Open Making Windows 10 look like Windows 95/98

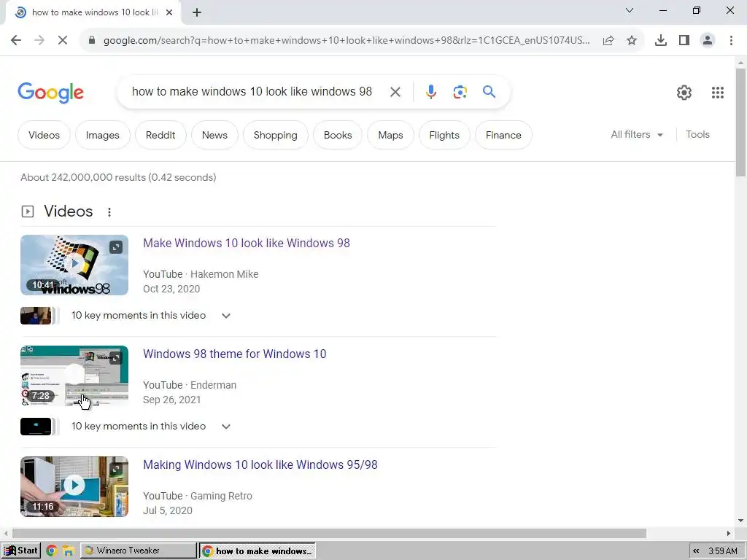point(260,464)
